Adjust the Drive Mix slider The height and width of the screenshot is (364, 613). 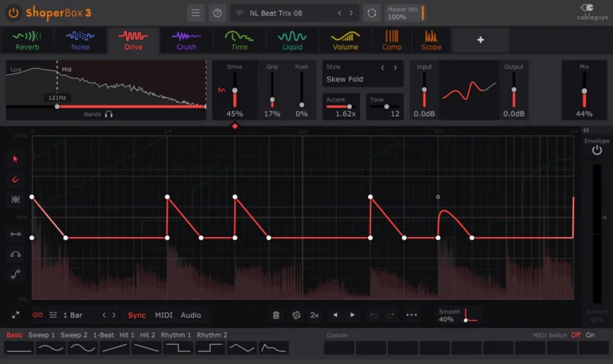pyautogui.click(x=584, y=91)
